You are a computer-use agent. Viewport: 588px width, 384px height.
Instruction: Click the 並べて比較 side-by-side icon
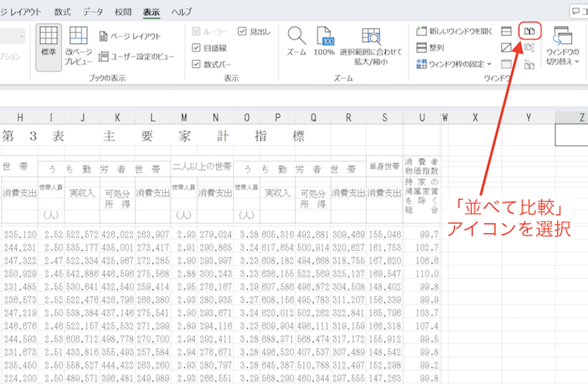point(529,31)
